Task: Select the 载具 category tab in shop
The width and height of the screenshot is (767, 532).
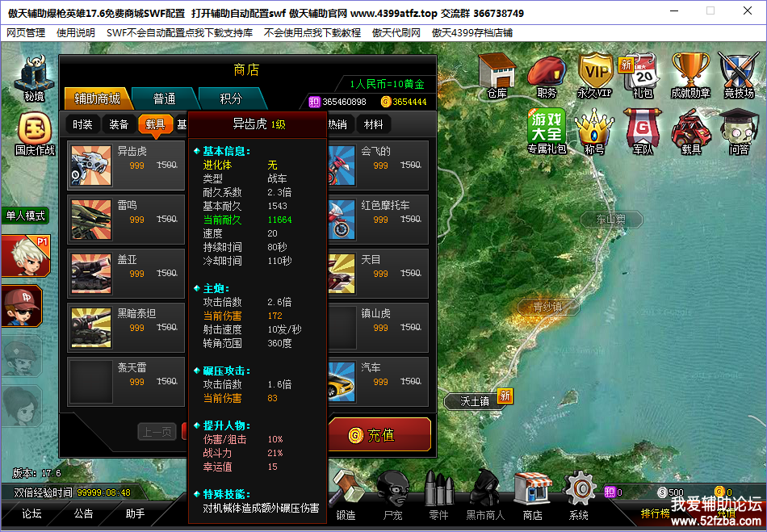Action: coord(155,124)
